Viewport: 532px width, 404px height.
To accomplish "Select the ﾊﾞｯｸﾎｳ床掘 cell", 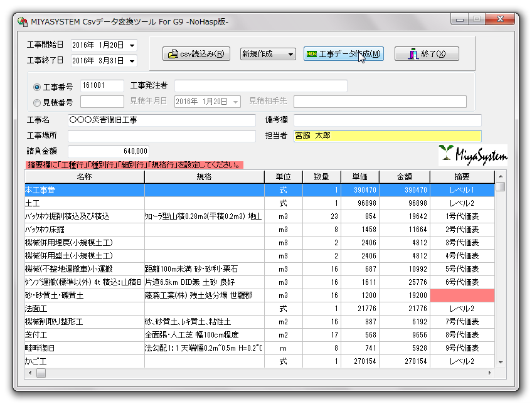I will (x=85, y=230).
